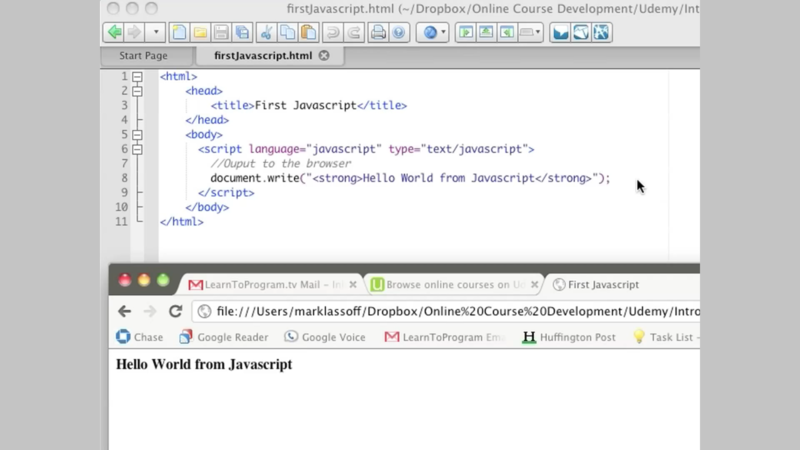Click the browser Back arrow button
Viewport: 800px width, 450px height.
click(x=124, y=311)
